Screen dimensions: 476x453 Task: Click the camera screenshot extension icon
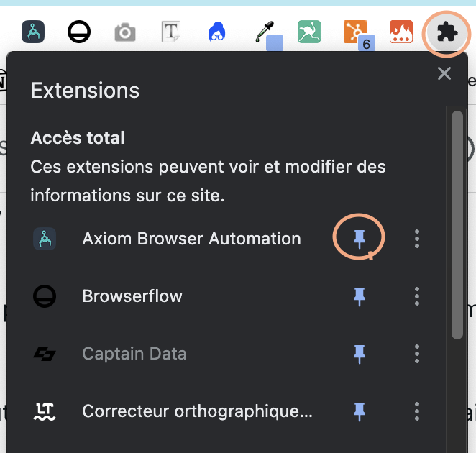coord(125,32)
